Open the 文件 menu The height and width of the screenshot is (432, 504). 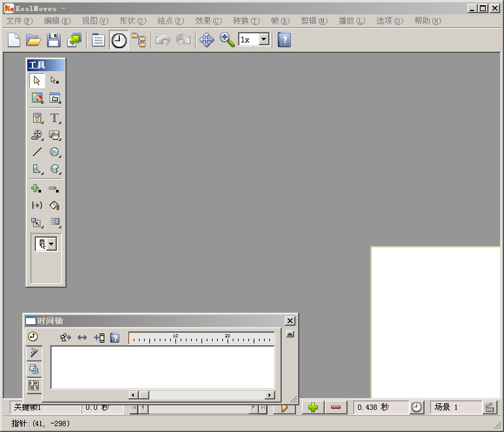pyautogui.click(x=19, y=21)
